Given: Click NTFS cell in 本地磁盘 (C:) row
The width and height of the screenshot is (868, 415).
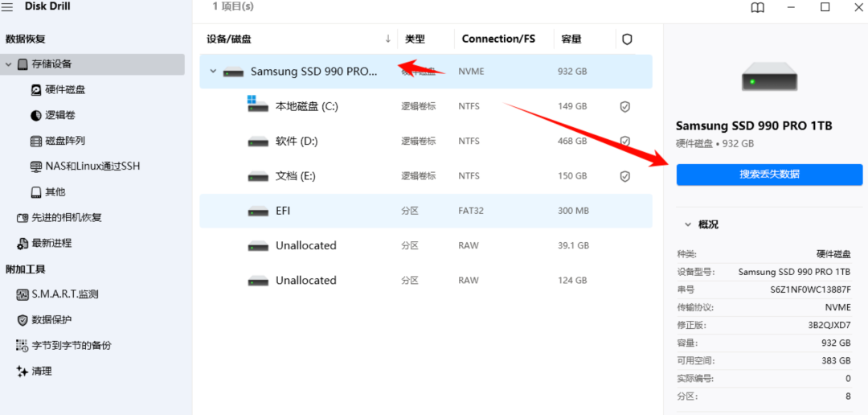Looking at the screenshot, I should pos(469,106).
